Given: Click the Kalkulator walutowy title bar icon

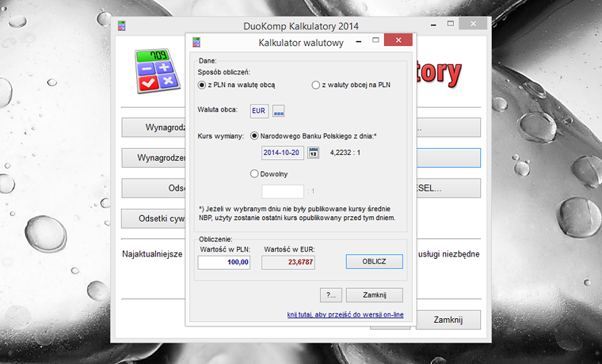Looking at the screenshot, I should pyautogui.click(x=196, y=42).
